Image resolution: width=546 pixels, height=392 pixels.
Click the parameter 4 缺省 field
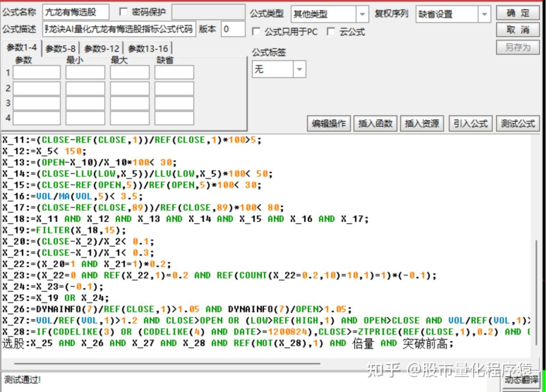174,118
